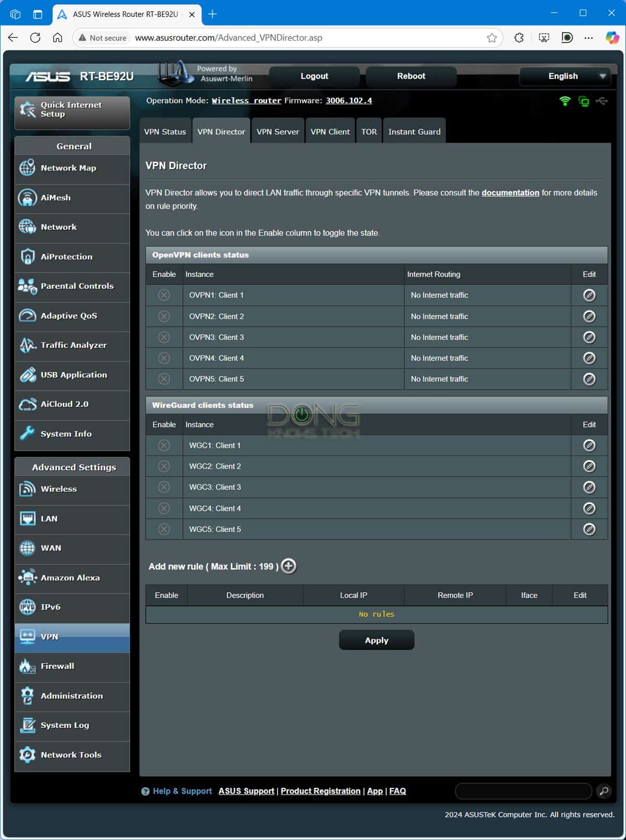
Task: Add this page to browser favorites
Action: pos(491,38)
